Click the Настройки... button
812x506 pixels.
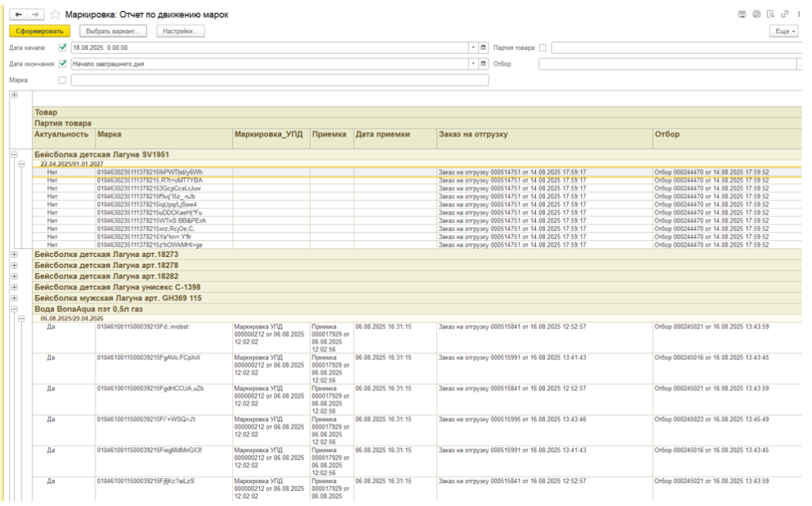tap(180, 31)
